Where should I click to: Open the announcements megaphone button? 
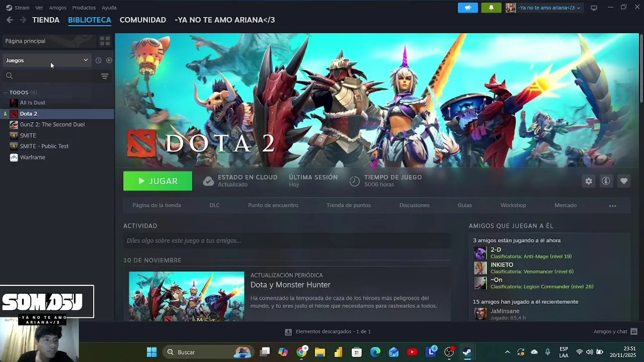pyautogui.click(x=468, y=8)
